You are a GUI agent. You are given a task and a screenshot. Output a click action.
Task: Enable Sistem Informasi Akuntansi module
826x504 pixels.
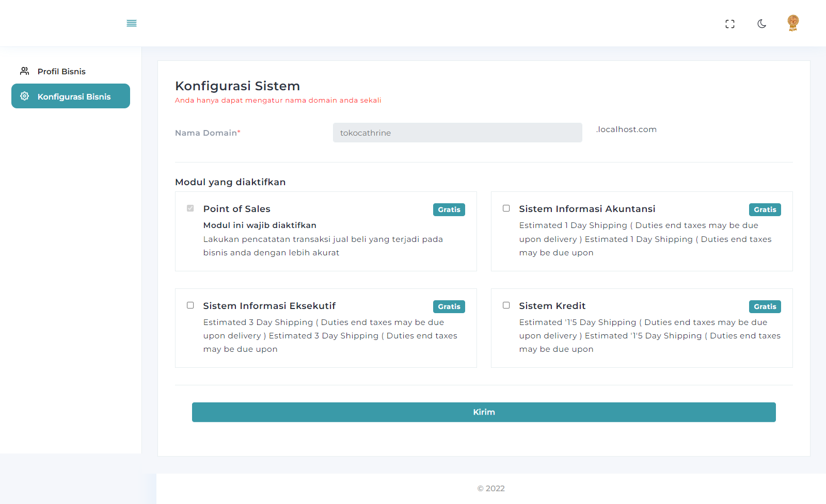(x=506, y=208)
